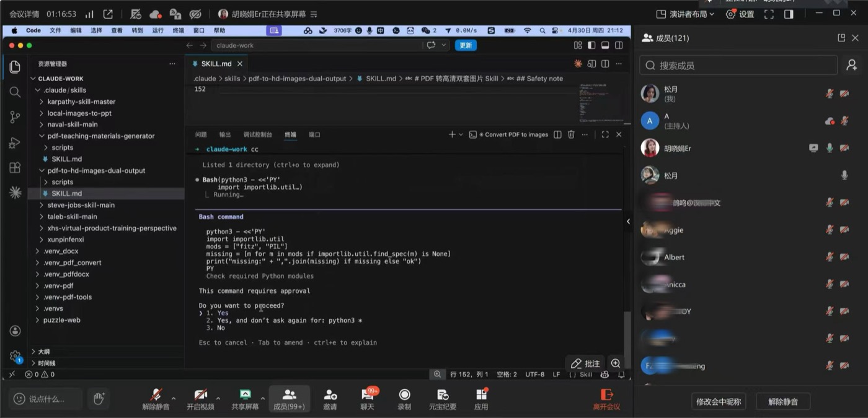The width and height of the screenshot is (868, 418).
Task: Toggle 开启视频 camera button
Action: click(200, 399)
